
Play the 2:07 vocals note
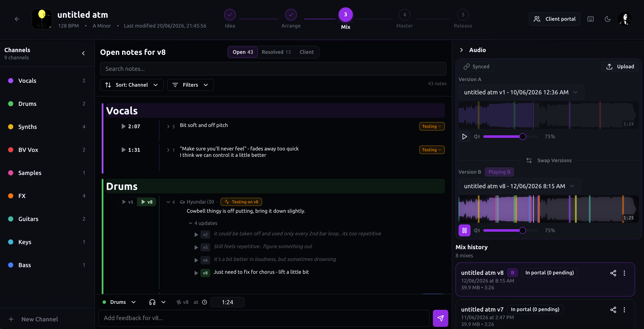click(x=124, y=126)
